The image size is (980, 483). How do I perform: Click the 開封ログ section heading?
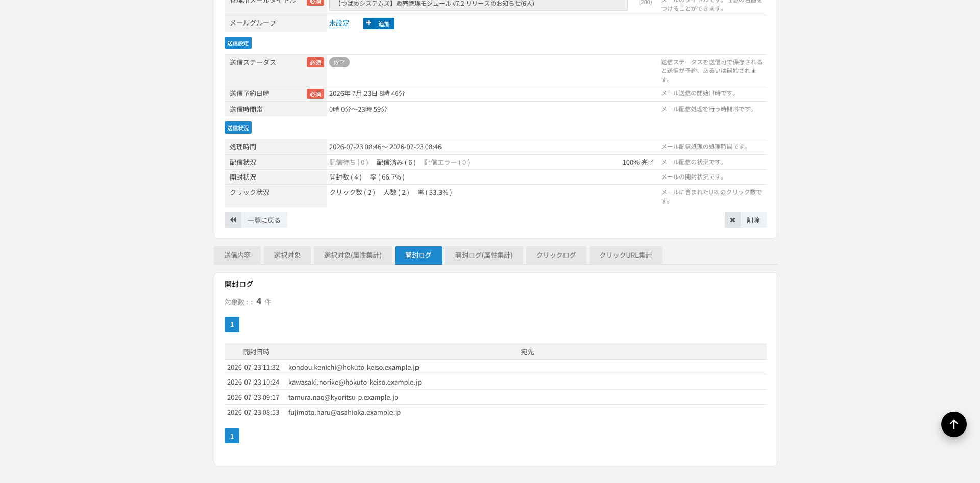pos(239,284)
